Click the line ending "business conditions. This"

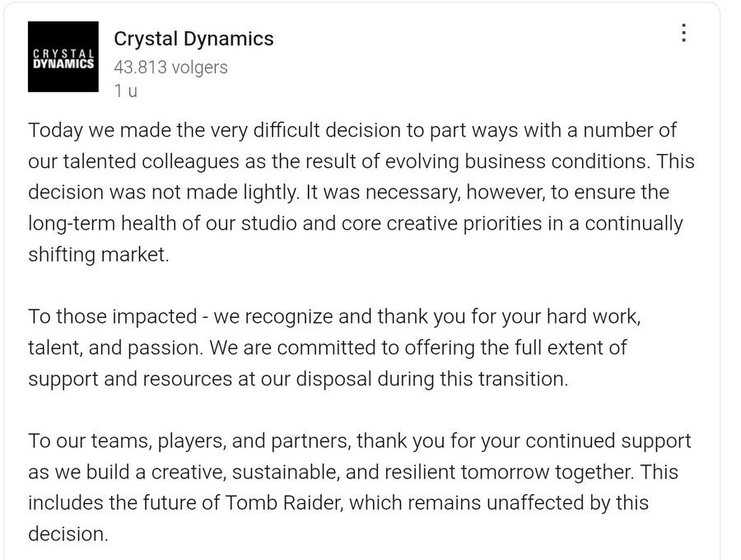tap(361, 161)
